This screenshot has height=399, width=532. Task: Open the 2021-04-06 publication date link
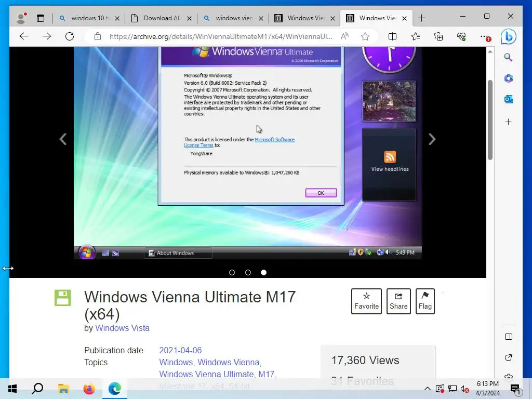coord(180,351)
